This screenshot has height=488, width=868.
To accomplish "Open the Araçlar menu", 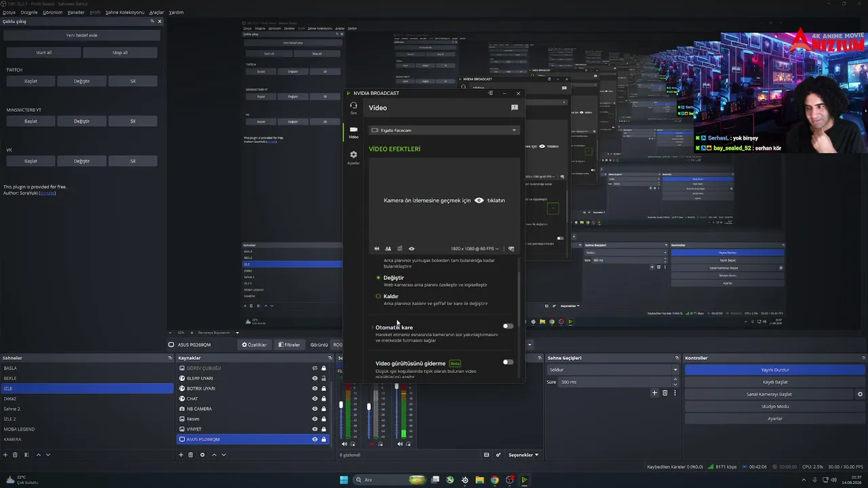I will click(x=157, y=12).
